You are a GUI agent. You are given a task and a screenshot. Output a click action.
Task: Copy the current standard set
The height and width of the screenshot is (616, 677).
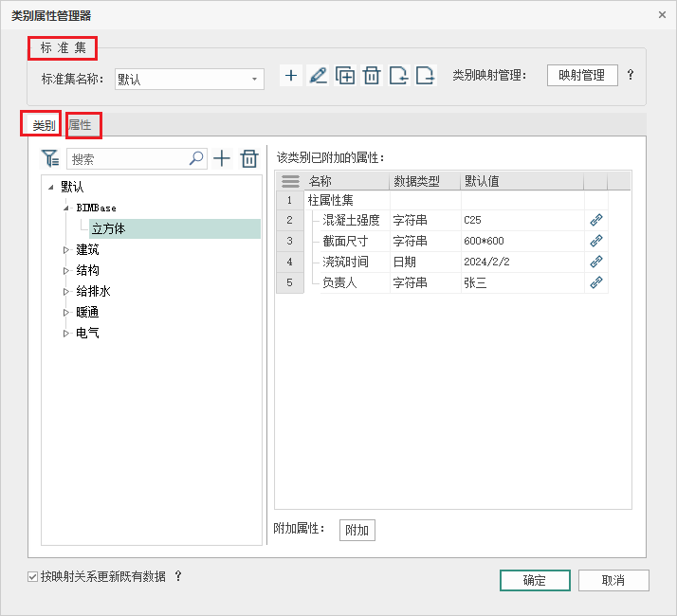point(345,76)
